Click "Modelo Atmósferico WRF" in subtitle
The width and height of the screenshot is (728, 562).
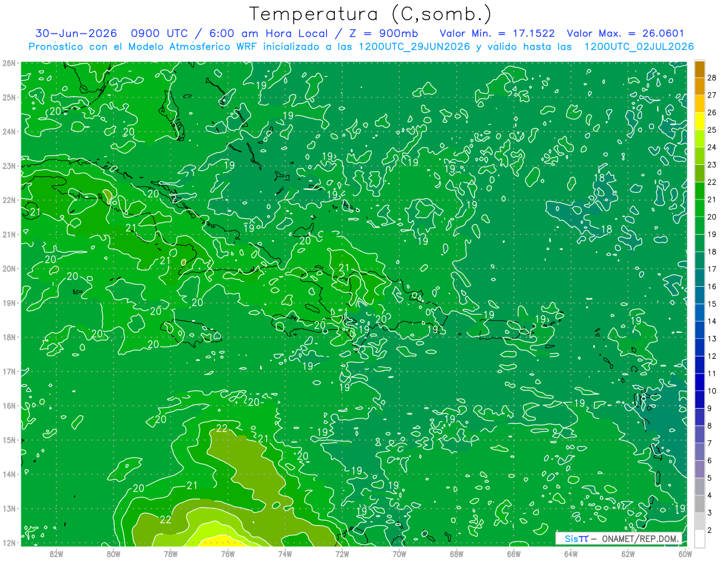click(190, 47)
